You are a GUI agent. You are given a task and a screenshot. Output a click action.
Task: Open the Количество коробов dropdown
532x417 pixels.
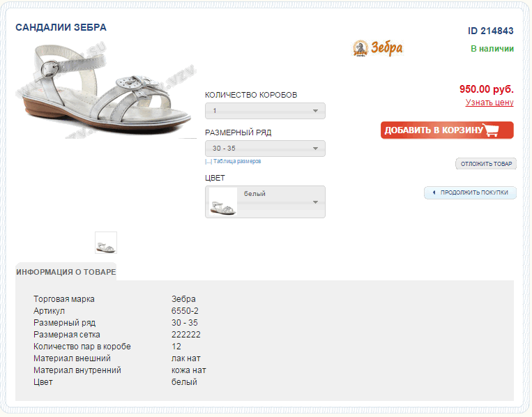pyautogui.click(x=265, y=111)
